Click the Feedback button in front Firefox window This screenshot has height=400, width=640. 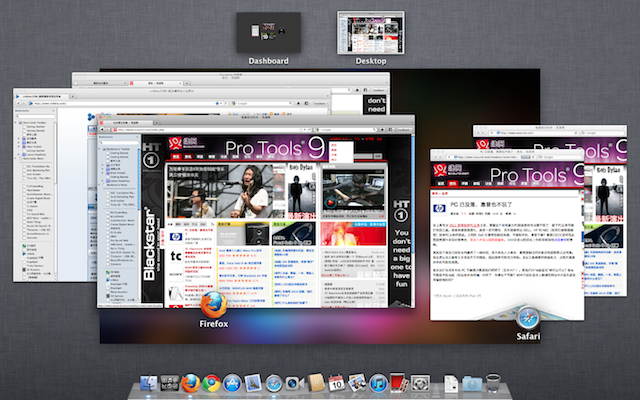click(404, 130)
